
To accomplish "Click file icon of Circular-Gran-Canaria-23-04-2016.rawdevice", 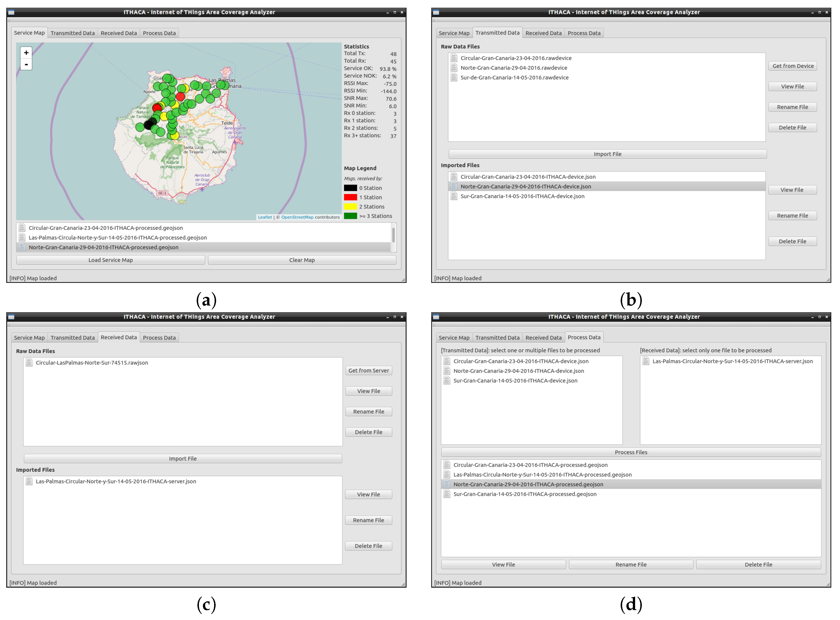I will tap(454, 58).
